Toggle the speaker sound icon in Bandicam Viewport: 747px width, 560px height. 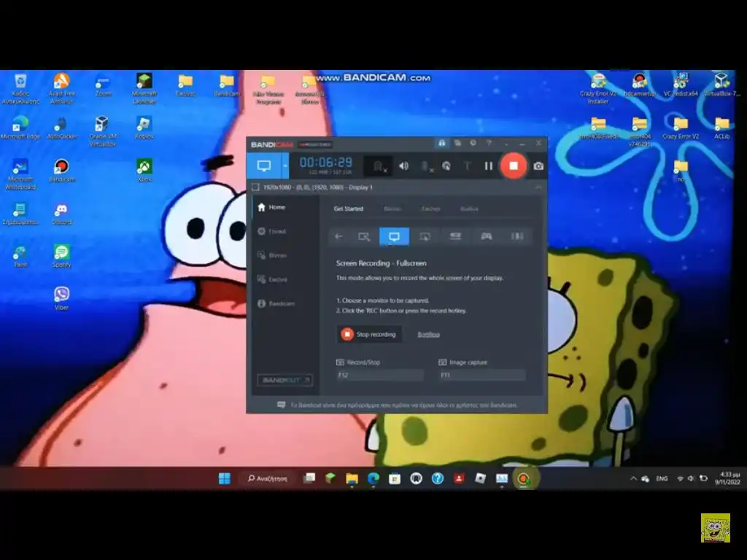403,166
